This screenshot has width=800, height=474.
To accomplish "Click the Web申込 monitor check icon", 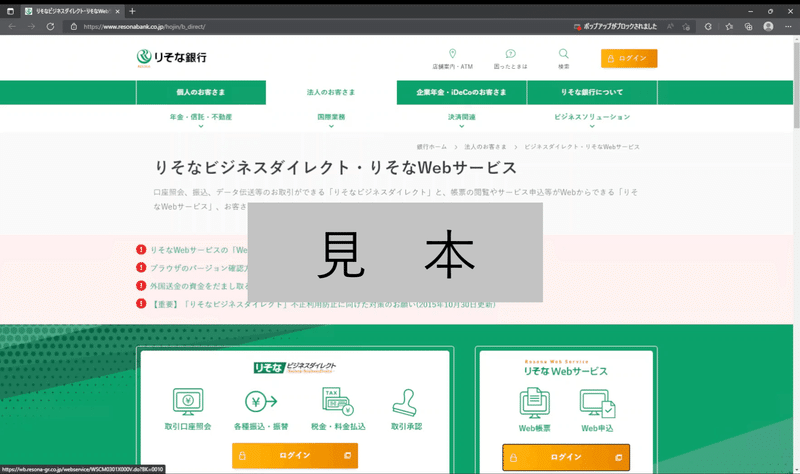I will [x=597, y=403].
